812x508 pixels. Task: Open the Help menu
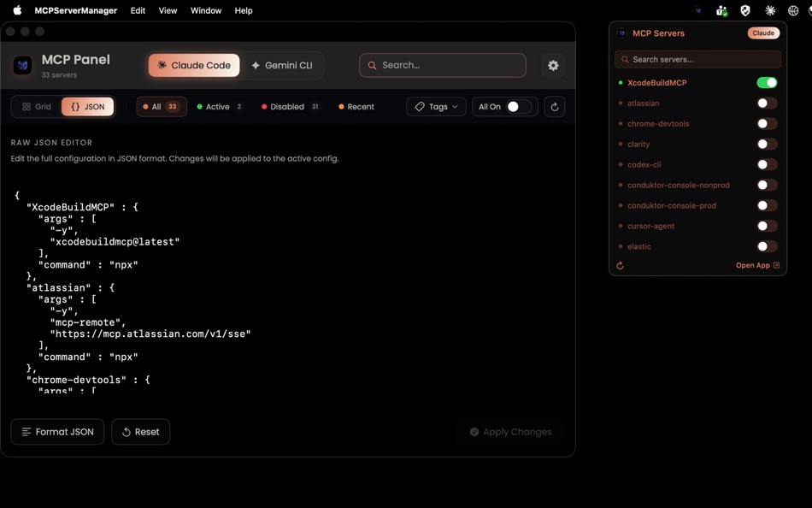pyautogui.click(x=244, y=10)
